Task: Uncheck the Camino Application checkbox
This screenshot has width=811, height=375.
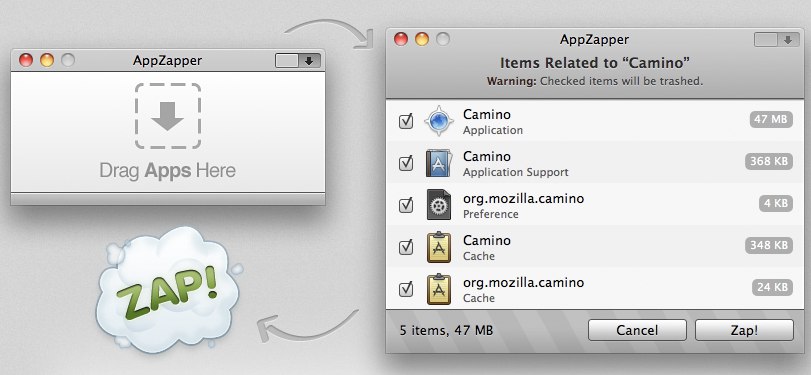Action: [406, 122]
